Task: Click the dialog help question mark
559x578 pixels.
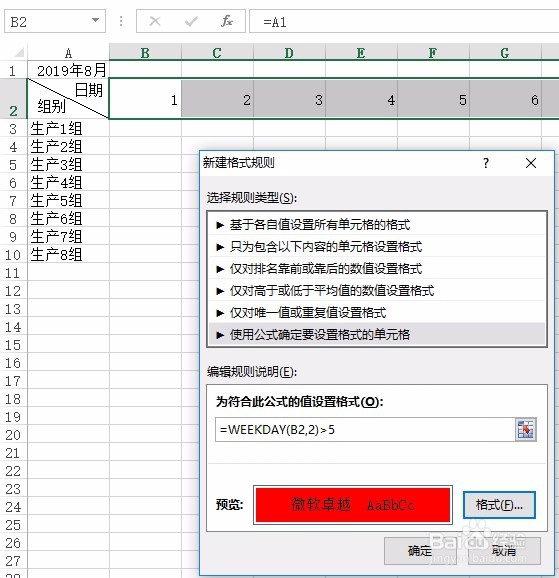Action: (x=486, y=163)
